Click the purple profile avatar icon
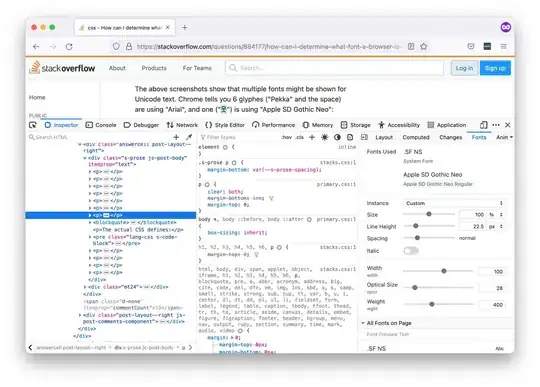 click(x=506, y=27)
